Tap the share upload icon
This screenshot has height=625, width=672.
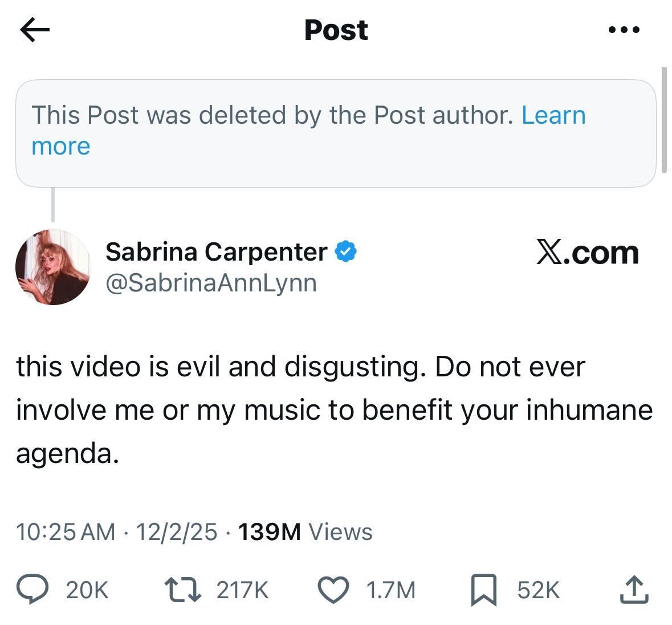tap(634, 590)
